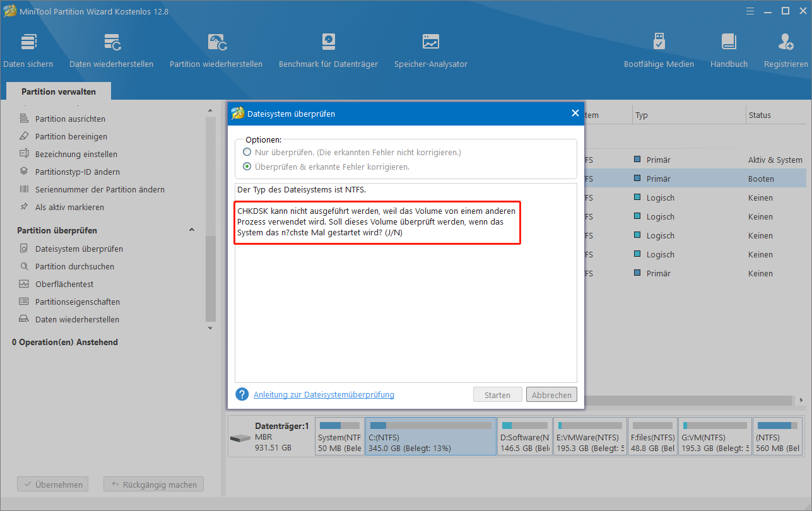Switch to the Partition verwalten tab

coord(59,91)
